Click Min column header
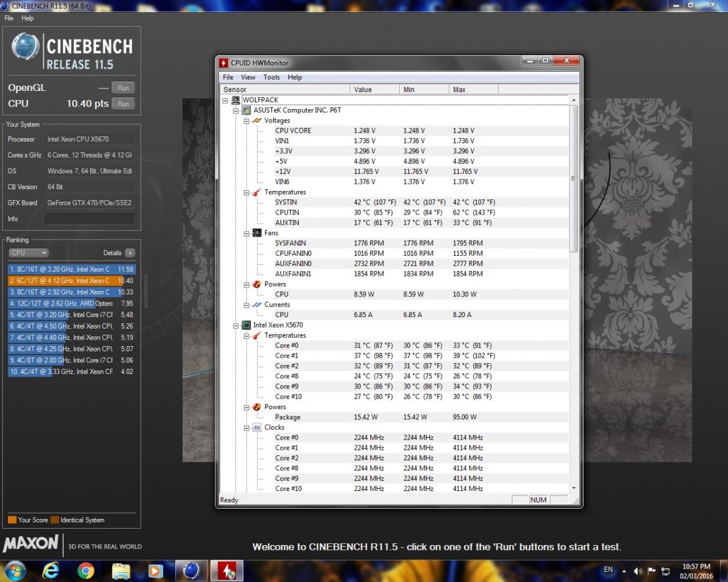Viewport: 728px width, 582px height. tap(425, 90)
